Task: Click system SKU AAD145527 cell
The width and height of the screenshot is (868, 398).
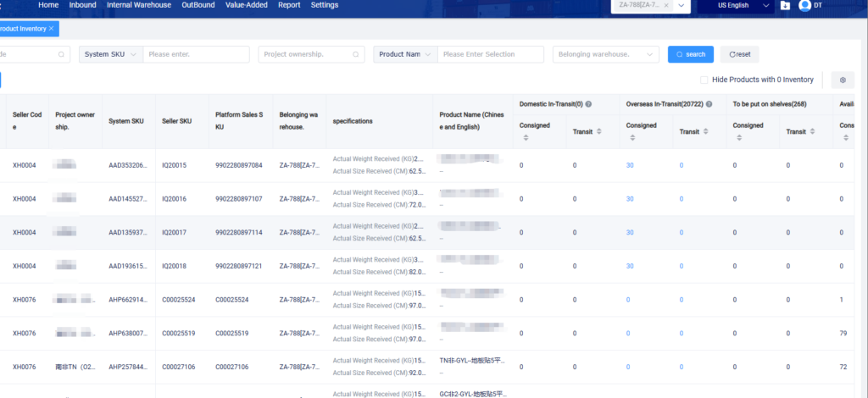Action: 129,199
